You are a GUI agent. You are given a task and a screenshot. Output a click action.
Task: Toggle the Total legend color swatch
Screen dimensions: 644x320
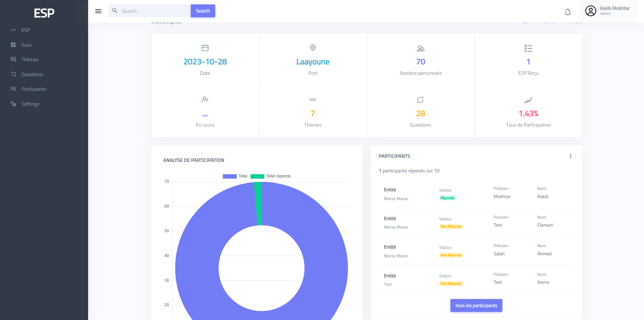pos(229,176)
